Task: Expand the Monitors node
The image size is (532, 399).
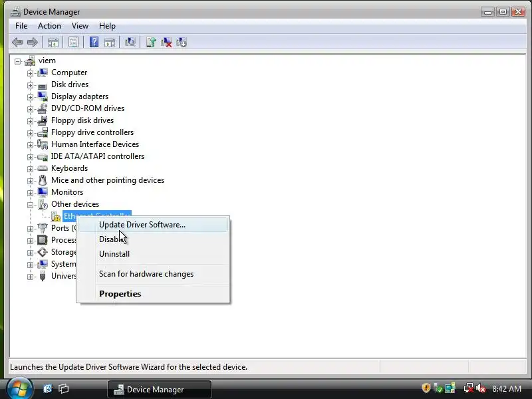Action: [x=30, y=193]
